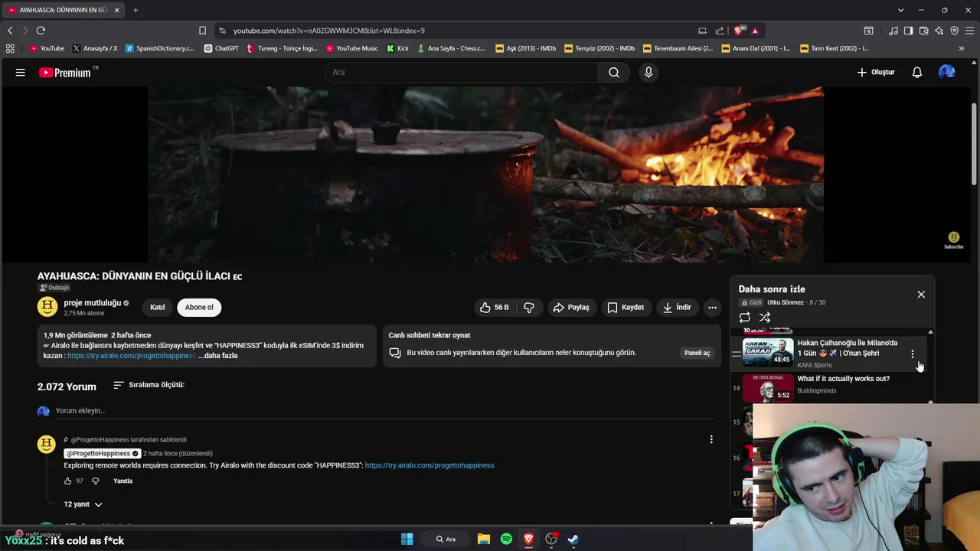
Task: Toggle playlist shuffle in Daha sonra izle
Action: 765,318
